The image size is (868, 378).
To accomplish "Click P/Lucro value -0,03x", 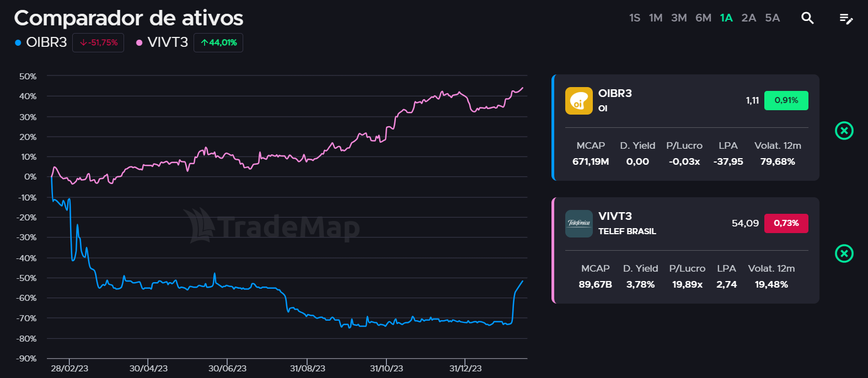I will pos(684,161).
